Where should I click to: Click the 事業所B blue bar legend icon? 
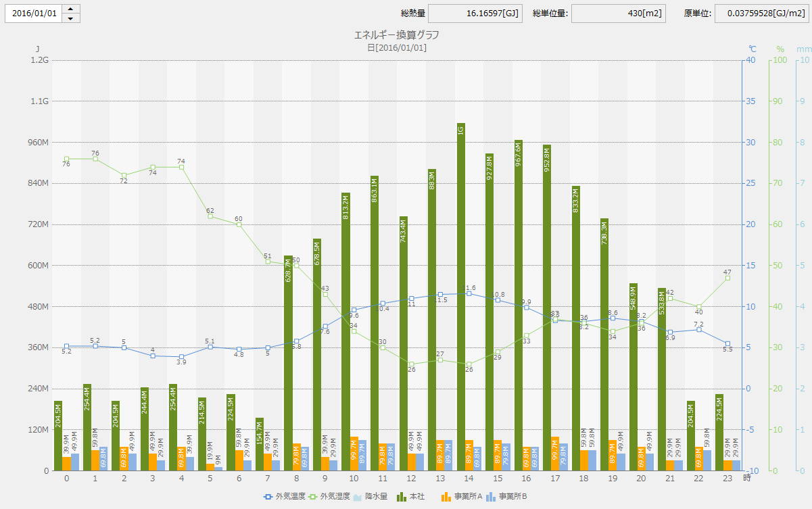[x=491, y=497]
